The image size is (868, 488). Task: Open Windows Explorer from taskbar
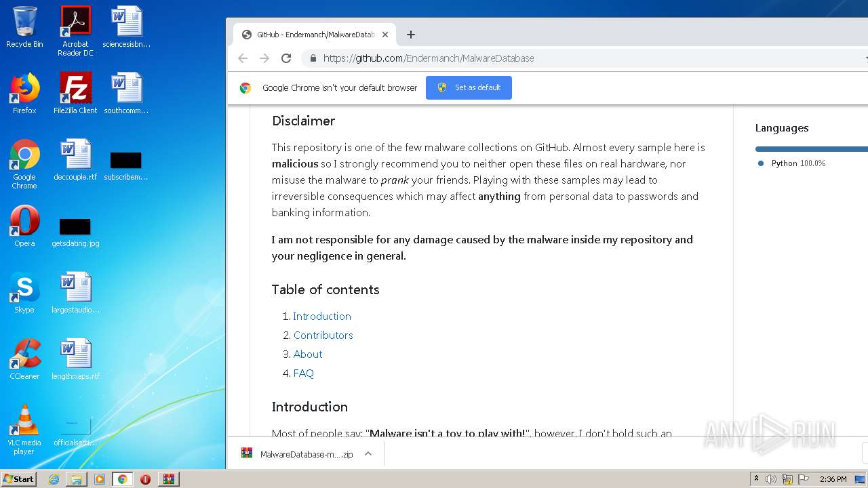[x=77, y=479]
